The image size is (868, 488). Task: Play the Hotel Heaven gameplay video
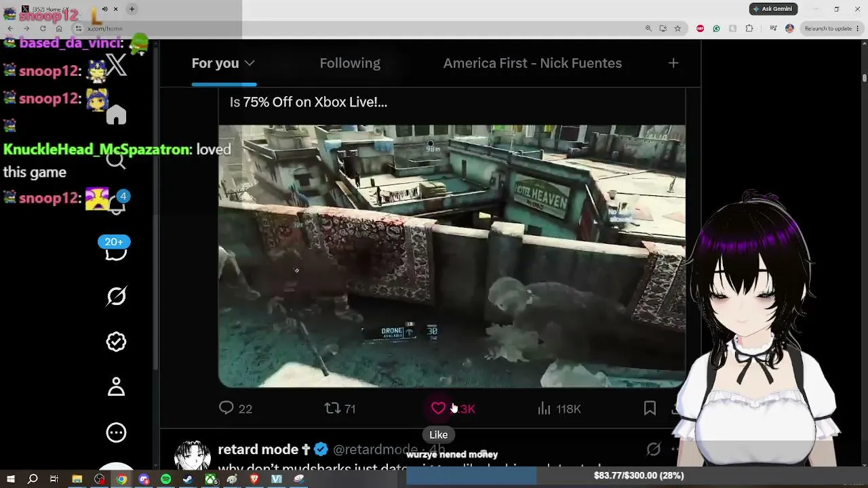coord(452,256)
